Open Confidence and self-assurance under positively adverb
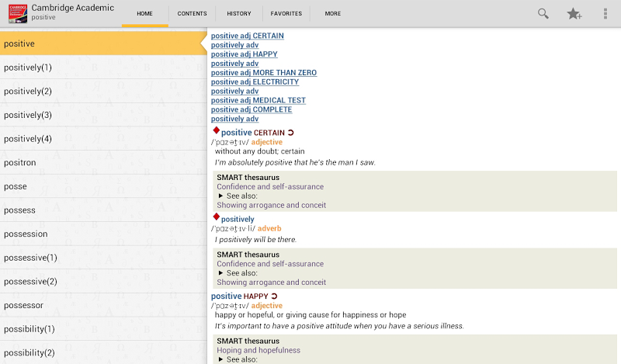621x364 pixels. 270,264
